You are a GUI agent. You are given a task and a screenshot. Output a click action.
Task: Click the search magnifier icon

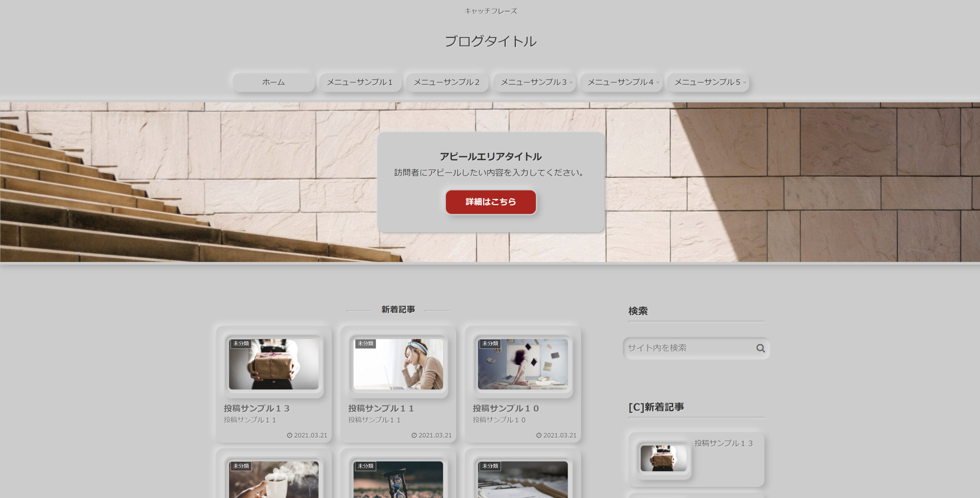click(x=760, y=348)
